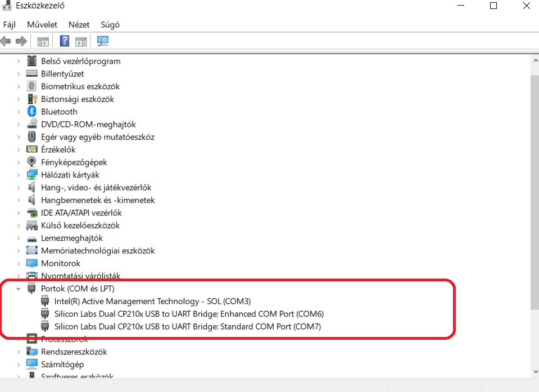Select the COM7 Standard COM Port icon

click(x=45, y=326)
